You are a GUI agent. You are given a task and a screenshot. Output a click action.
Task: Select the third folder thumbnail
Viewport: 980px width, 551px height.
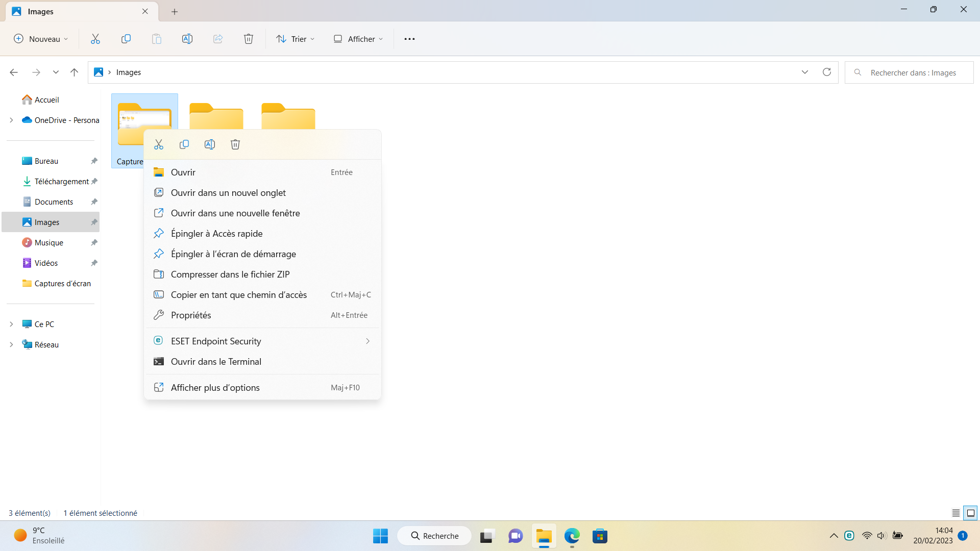288,116
